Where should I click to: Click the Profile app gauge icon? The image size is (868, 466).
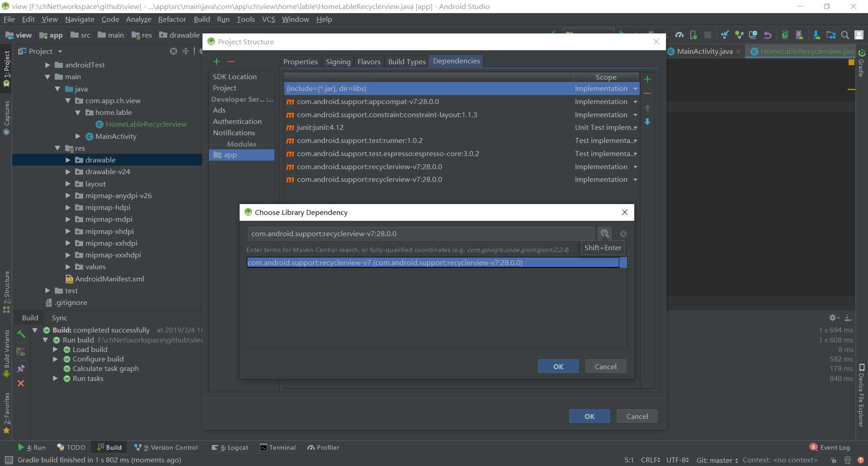[x=679, y=35]
